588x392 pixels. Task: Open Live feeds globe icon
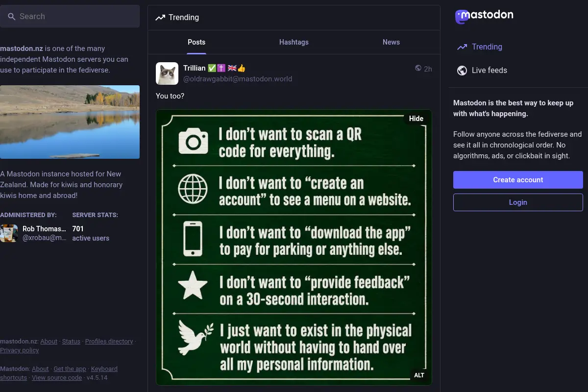[462, 71]
